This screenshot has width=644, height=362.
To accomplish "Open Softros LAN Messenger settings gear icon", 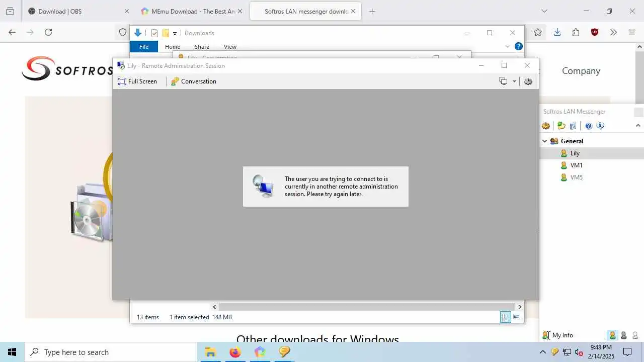I will tap(546, 126).
